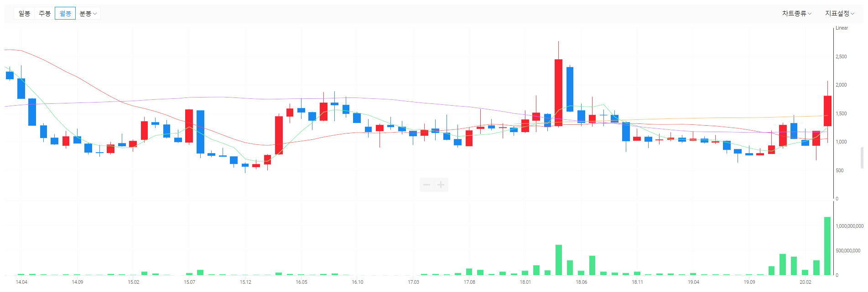
Task: Click the last red candlestick at chart's right end
Action: (x=827, y=111)
